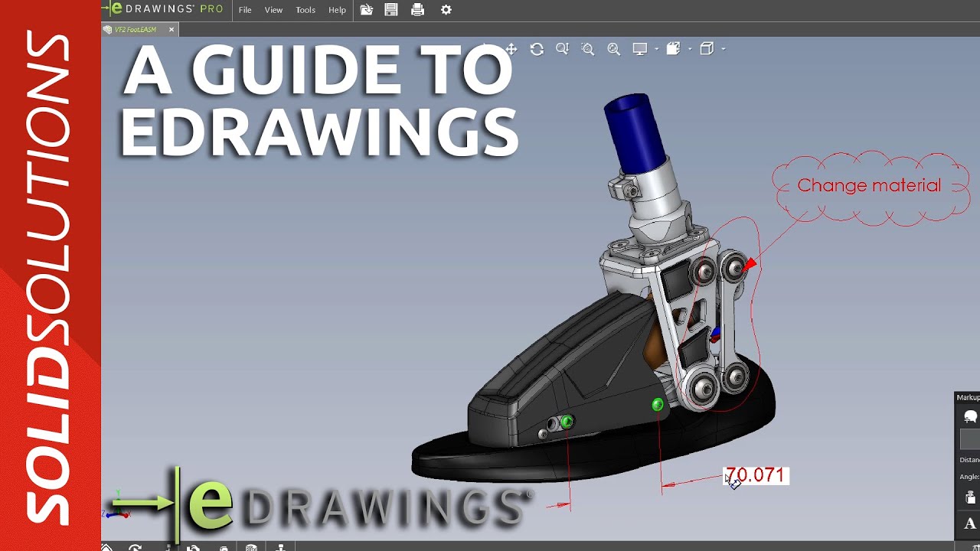Open the View menu

(x=273, y=10)
